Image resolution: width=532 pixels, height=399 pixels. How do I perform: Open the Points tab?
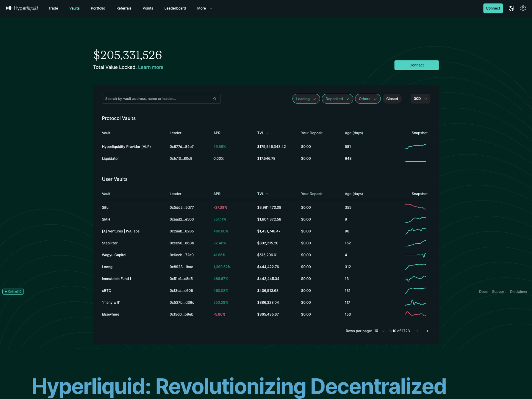(148, 8)
